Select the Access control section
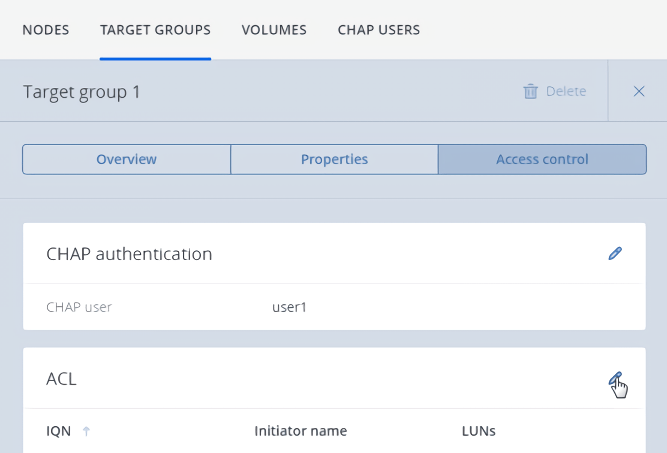The height and width of the screenshot is (453, 667). coord(542,159)
